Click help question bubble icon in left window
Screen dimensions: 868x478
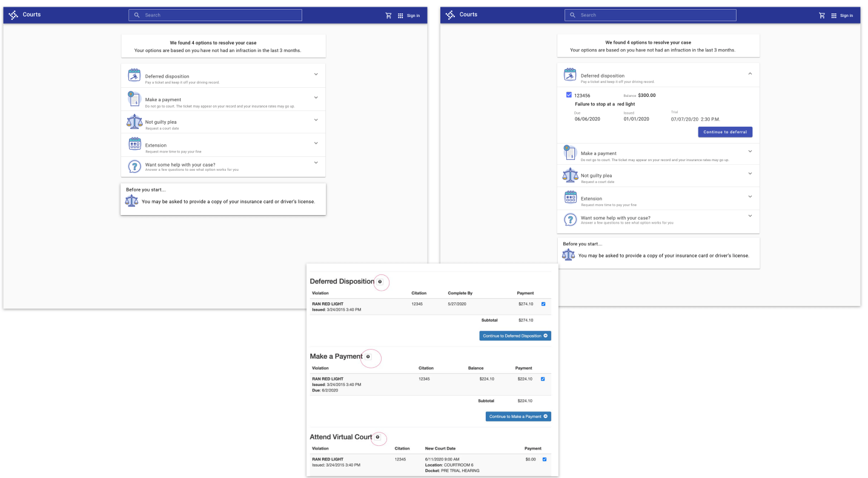(134, 166)
